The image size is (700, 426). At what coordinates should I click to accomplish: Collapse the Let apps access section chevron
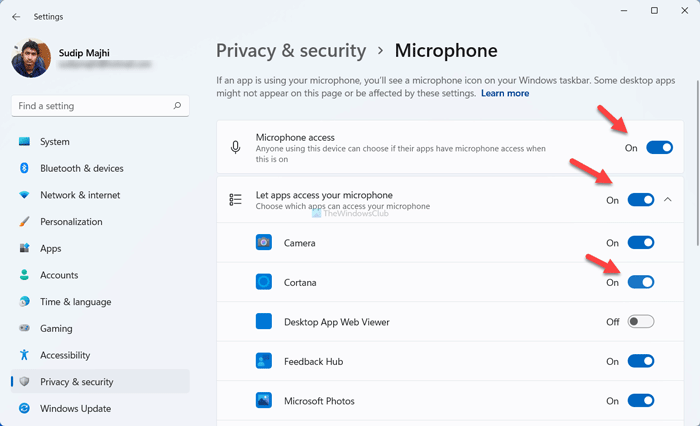[x=668, y=200]
